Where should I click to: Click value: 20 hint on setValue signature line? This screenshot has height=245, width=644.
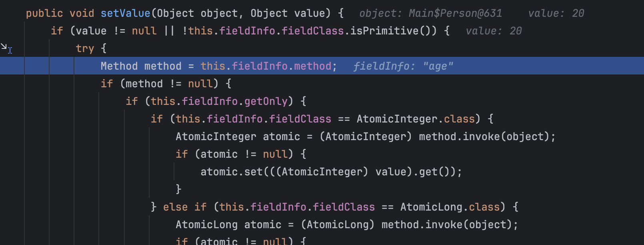[x=556, y=14]
